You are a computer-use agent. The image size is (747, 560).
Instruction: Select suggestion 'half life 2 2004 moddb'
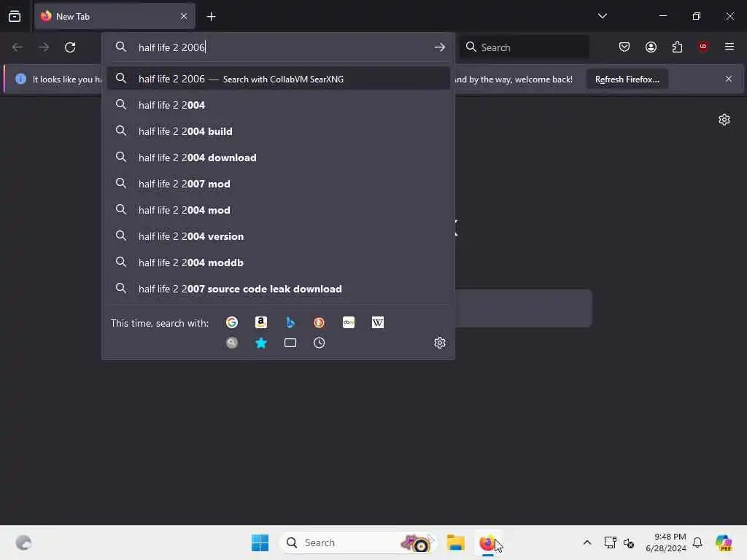(x=278, y=262)
